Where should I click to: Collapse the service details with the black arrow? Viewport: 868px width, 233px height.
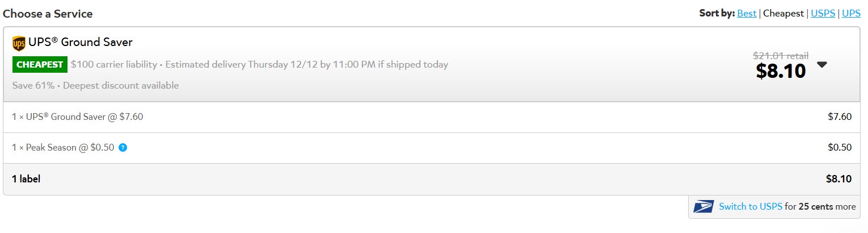tap(822, 65)
